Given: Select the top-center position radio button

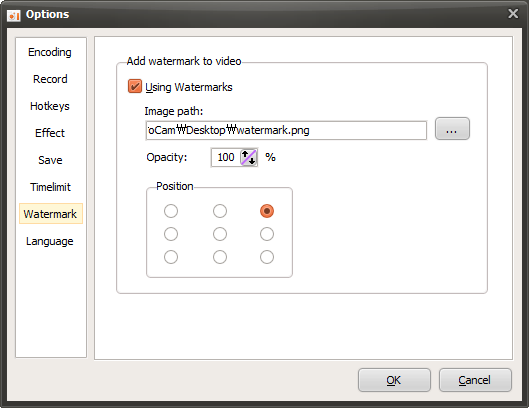Looking at the screenshot, I should tap(220, 211).
